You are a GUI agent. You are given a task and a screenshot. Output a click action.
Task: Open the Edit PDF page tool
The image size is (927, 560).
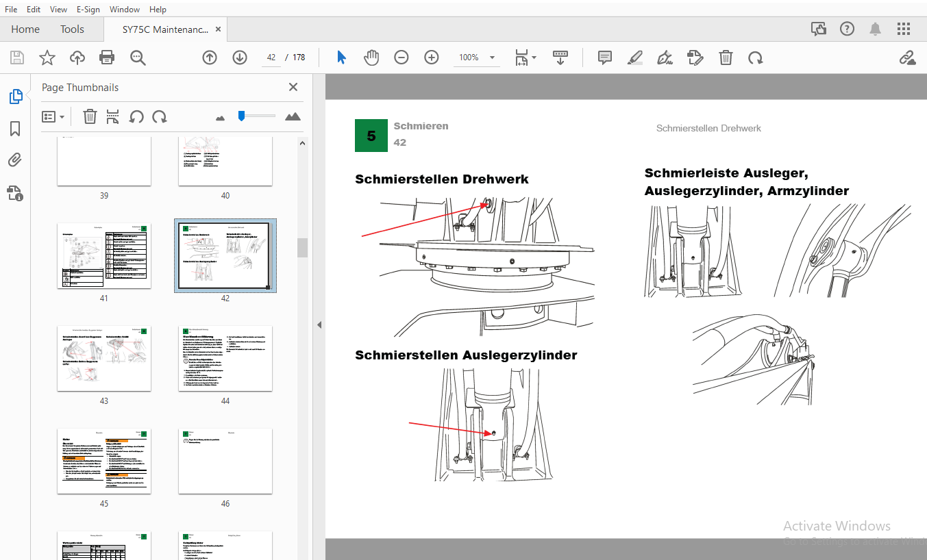point(695,58)
